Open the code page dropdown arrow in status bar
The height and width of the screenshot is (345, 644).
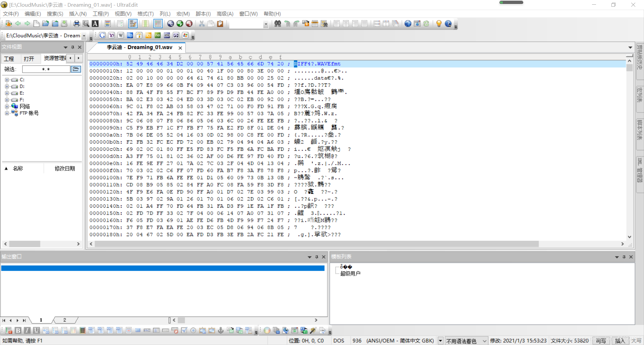tap(440, 341)
